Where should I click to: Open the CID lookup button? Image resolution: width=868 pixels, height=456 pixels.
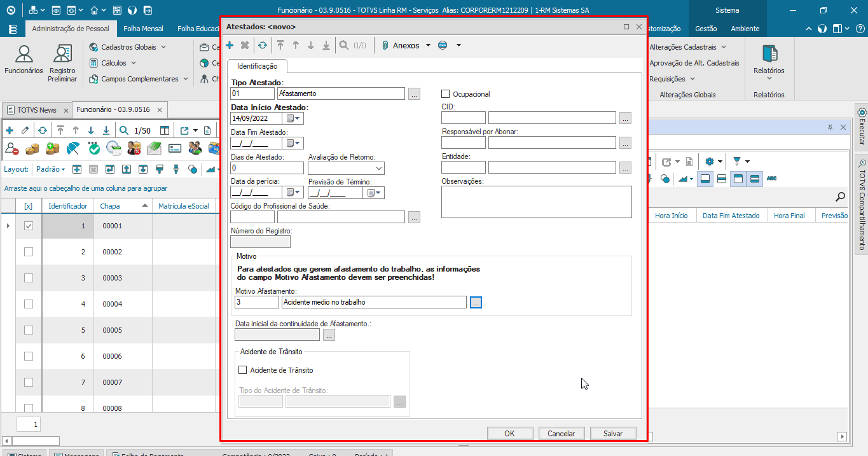(625, 118)
